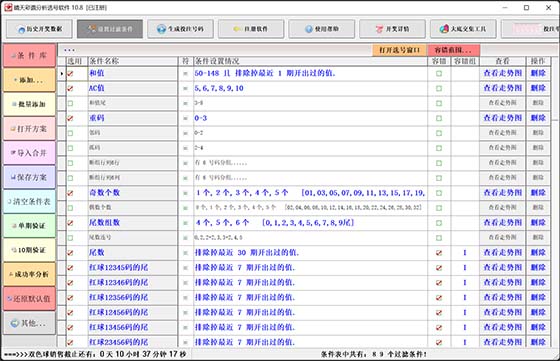
Task: Click the 0-3 setting of 重码
Action: pos(201,118)
